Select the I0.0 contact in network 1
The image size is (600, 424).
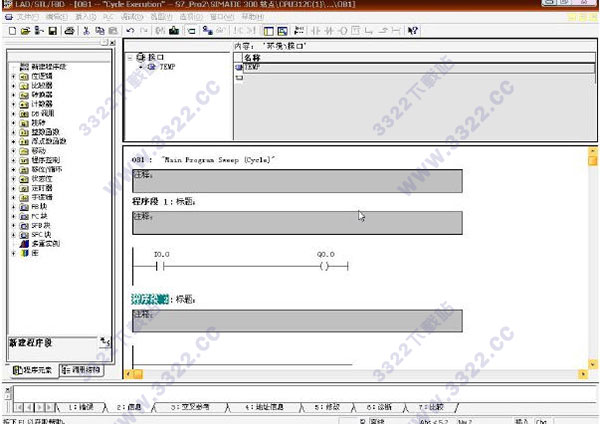coord(160,266)
